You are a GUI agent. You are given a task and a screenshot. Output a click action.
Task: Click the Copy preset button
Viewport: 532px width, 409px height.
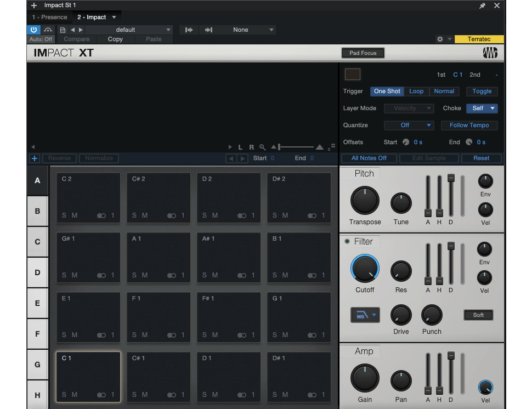pyautogui.click(x=115, y=39)
